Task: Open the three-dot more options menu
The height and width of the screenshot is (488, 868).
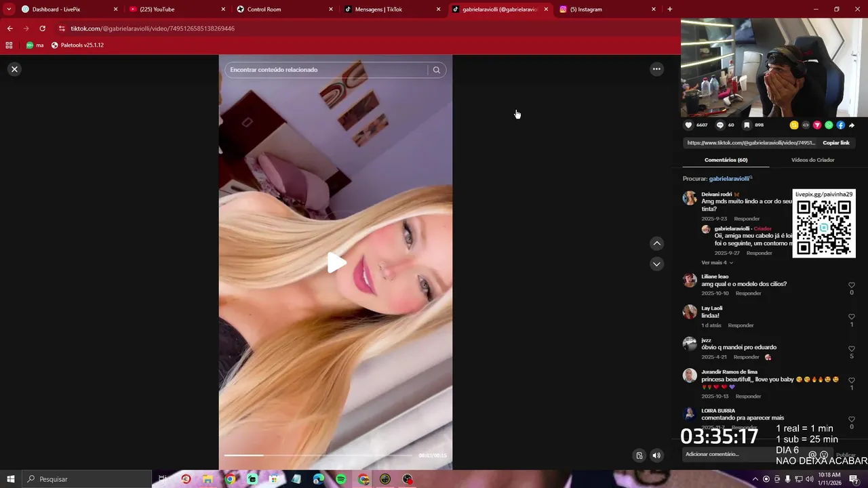Action: [656, 69]
